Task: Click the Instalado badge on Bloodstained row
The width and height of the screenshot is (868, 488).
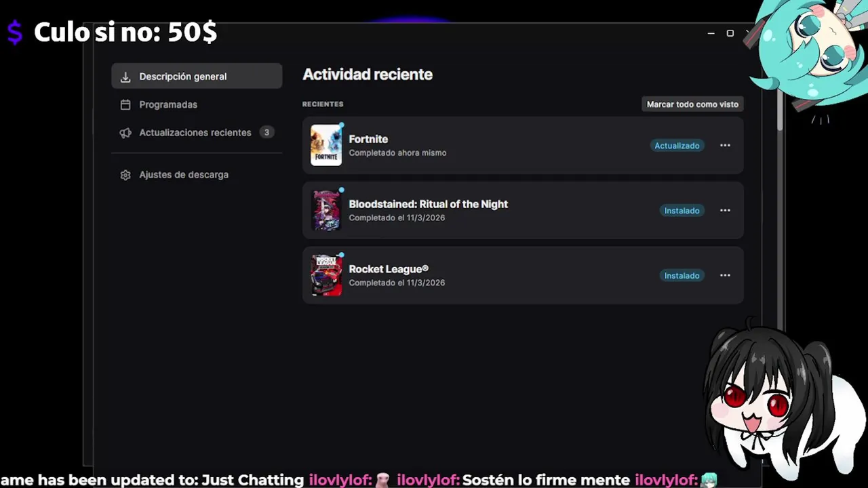Action: point(682,211)
